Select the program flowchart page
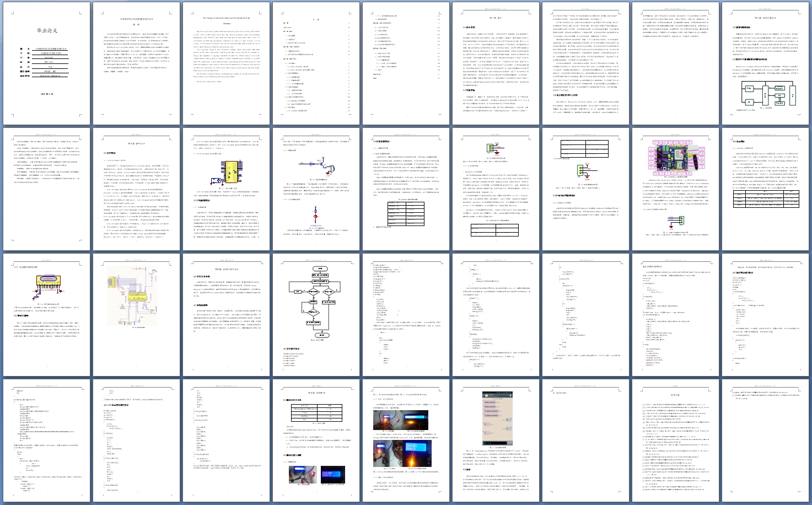Screen dimensions: 812x505 tap(316, 314)
